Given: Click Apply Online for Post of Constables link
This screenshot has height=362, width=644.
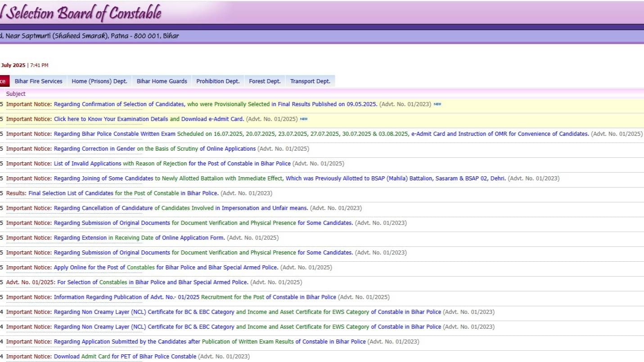Looking at the screenshot, I should click(166, 268).
